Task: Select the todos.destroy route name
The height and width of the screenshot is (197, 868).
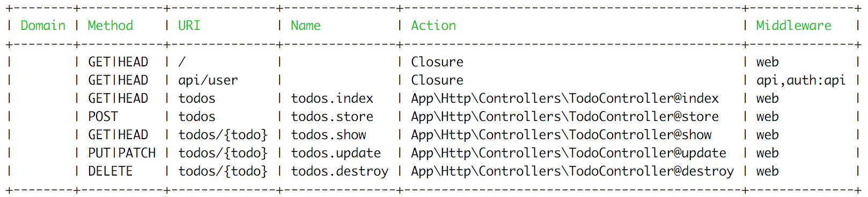Action: pos(340,171)
